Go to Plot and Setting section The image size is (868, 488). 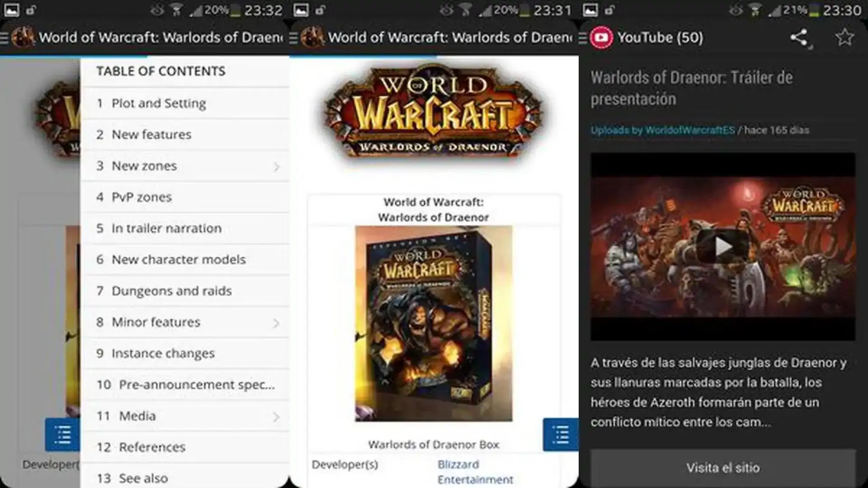coord(184,103)
